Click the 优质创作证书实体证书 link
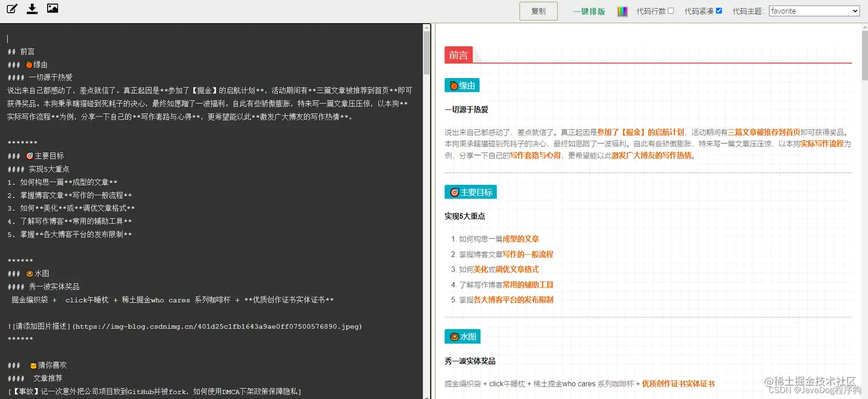The width and height of the screenshot is (868, 399). coord(678,383)
